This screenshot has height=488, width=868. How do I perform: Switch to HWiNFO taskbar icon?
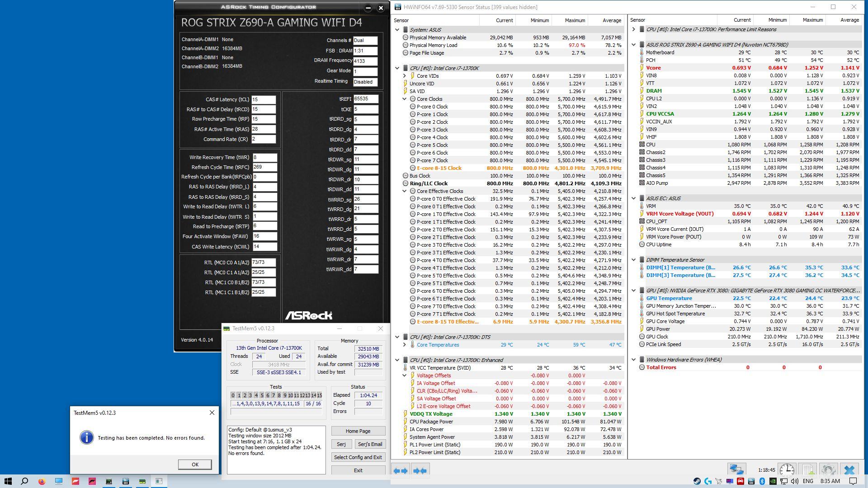pos(126,481)
